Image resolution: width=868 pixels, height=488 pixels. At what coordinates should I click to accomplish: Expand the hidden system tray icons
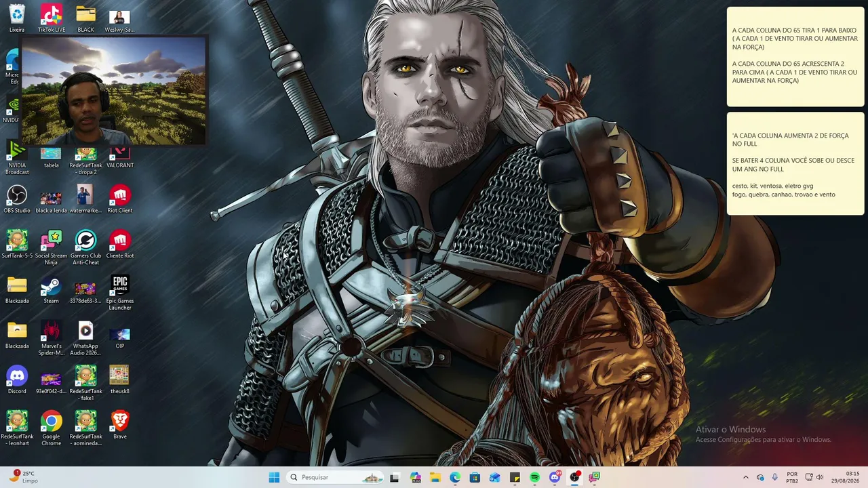click(746, 477)
